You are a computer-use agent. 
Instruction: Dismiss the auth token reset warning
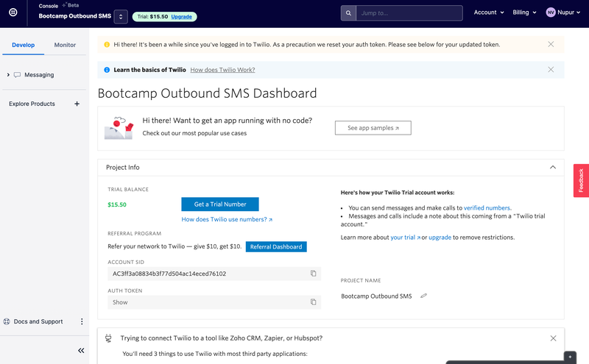pos(551,44)
